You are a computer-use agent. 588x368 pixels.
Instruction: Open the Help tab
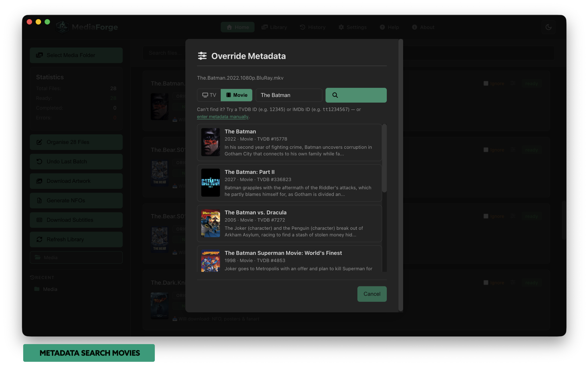(x=389, y=27)
